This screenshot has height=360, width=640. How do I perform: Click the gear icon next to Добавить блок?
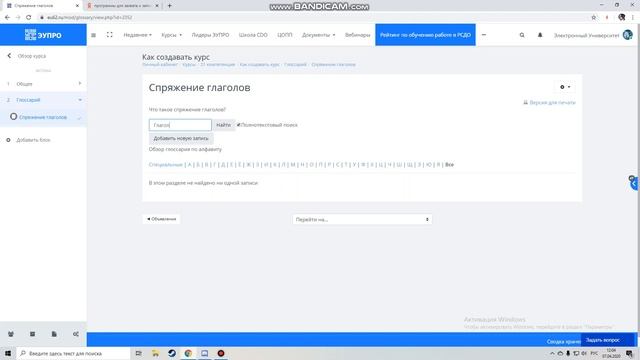click(x=8, y=140)
